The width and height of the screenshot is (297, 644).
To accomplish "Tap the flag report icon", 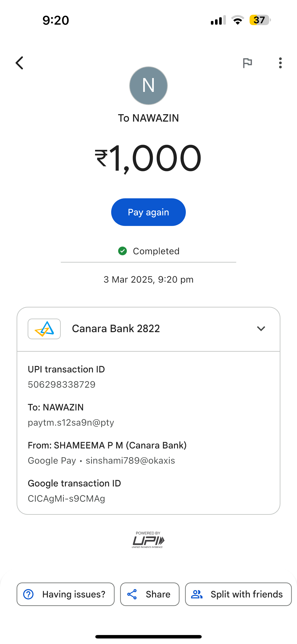I will pos(247,63).
